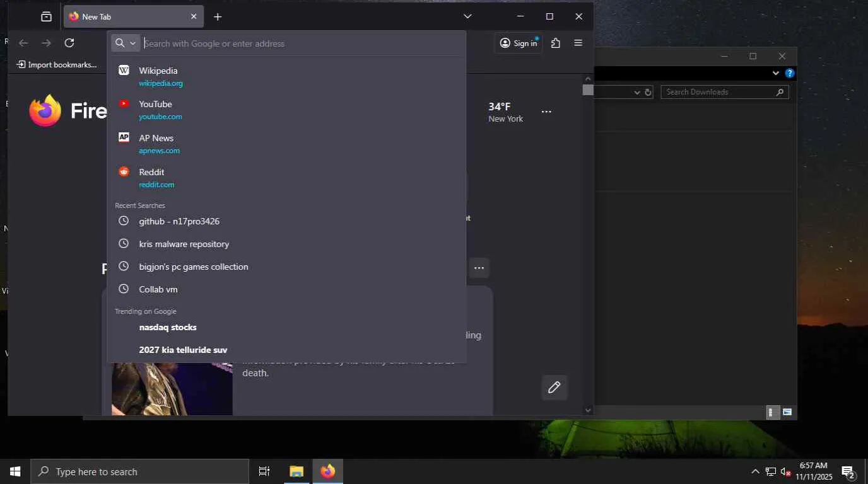Select the Wikipedia suggestion
The height and width of the screenshot is (484, 868).
[286, 76]
